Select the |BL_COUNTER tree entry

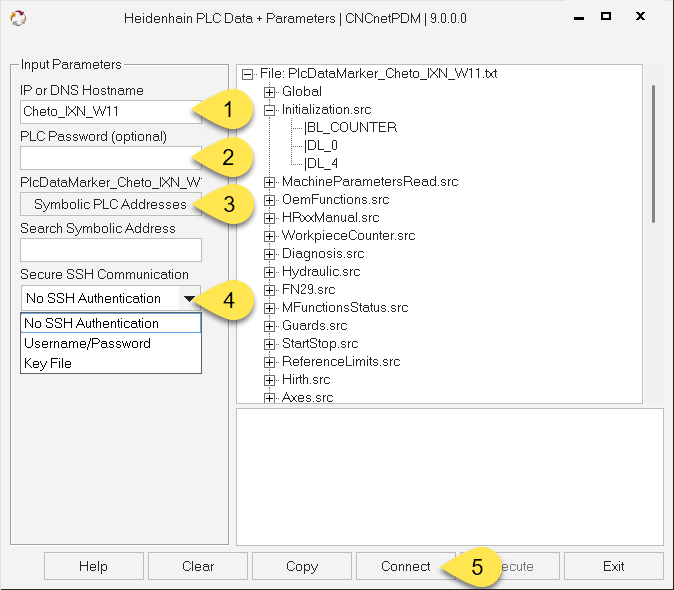(350, 128)
